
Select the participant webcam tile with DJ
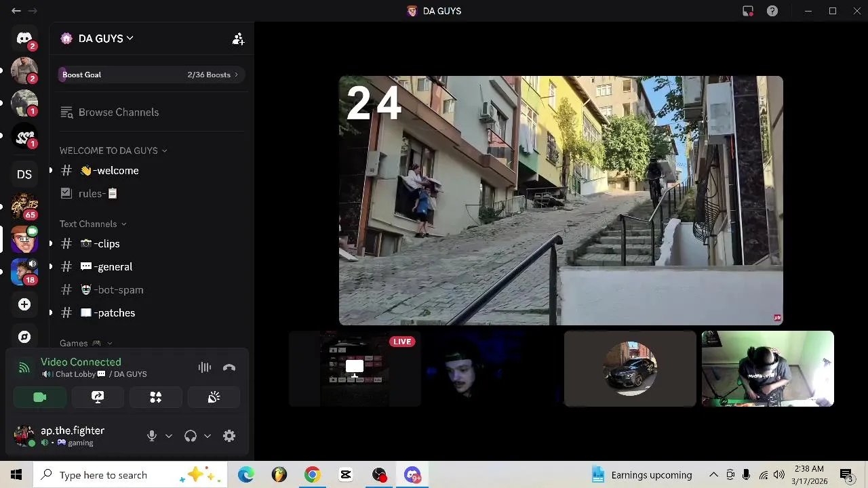pyautogui.click(x=768, y=369)
